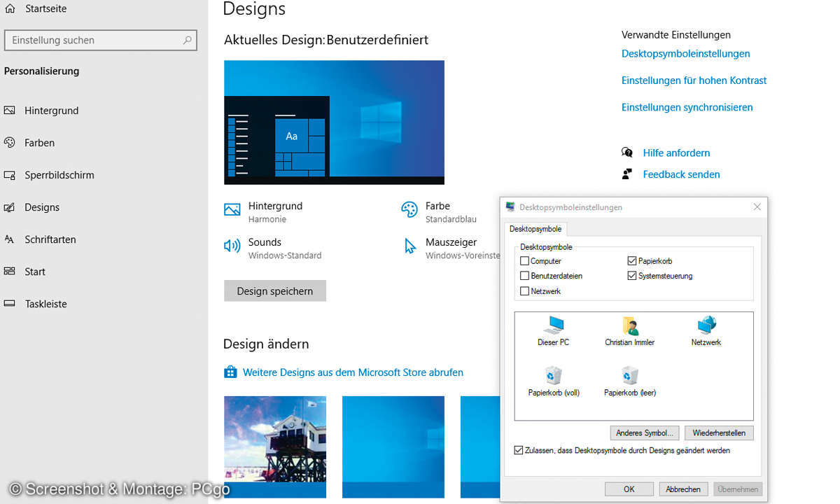Click the Farbe Standardblau palette icon
This screenshot has width=840, height=504.
[x=409, y=209]
